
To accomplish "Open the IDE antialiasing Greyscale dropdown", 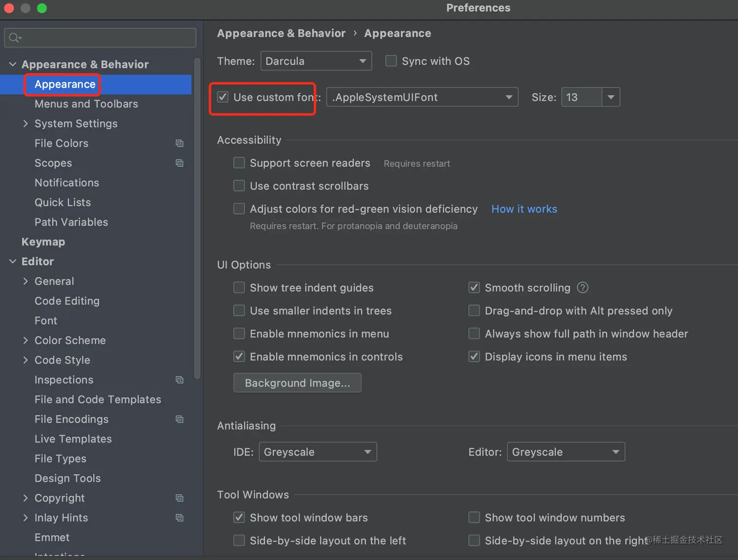I will [318, 452].
